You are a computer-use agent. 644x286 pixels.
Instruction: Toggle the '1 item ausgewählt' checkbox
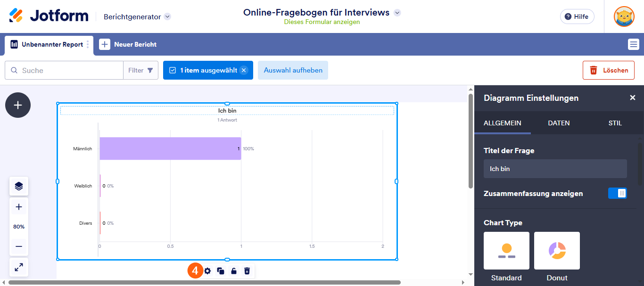(172, 70)
